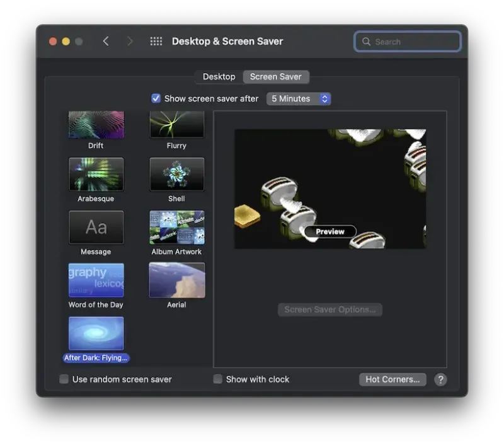Go back using the left chevron
Screen dimensions: 504x445
coord(106,41)
